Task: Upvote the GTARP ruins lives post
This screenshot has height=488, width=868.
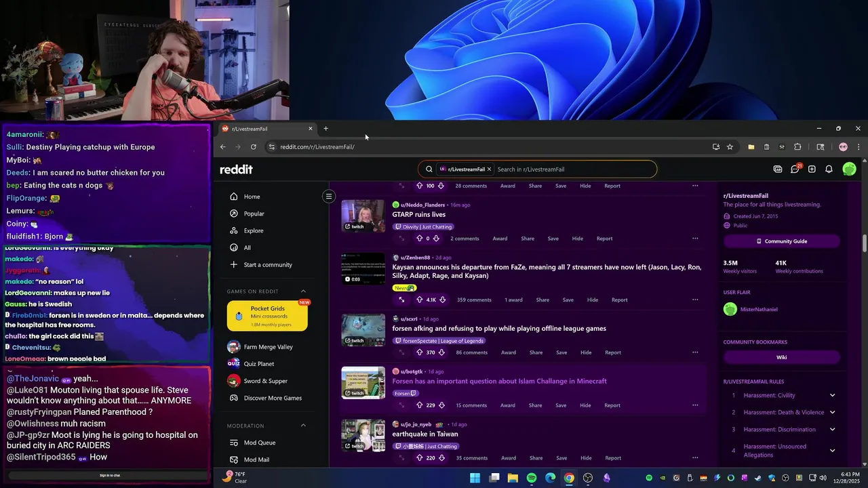Action: click(x=419, y=239)
